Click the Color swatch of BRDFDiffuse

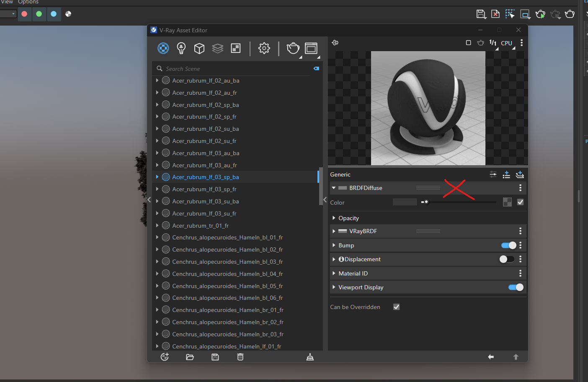tap(405, 202)
